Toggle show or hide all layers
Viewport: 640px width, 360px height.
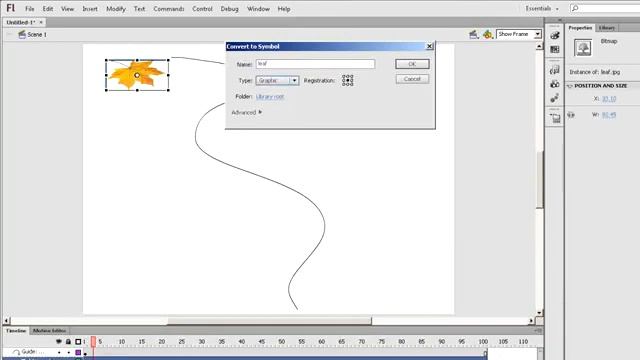[x=59, y=341]
